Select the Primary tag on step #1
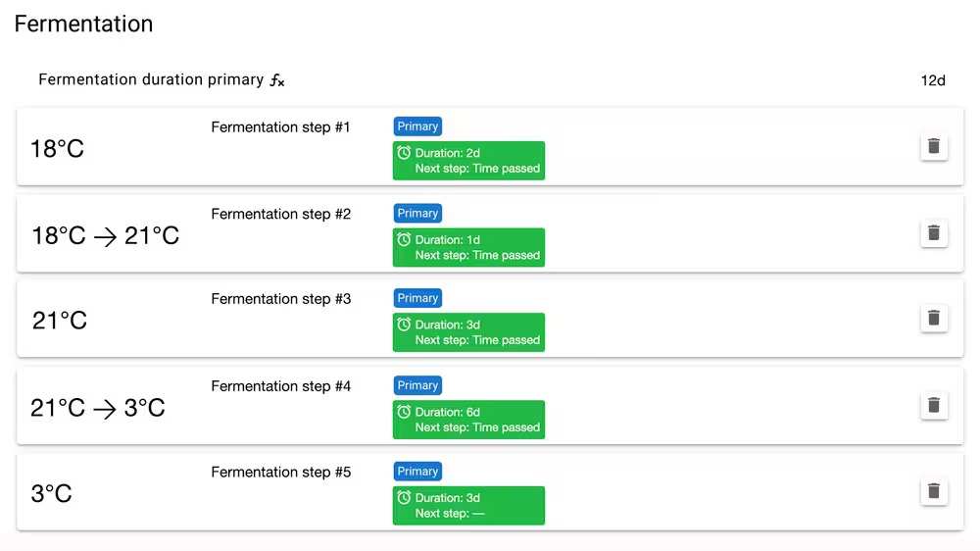The width and height of the screenshot is (980, 551). (x=417, y=126)
